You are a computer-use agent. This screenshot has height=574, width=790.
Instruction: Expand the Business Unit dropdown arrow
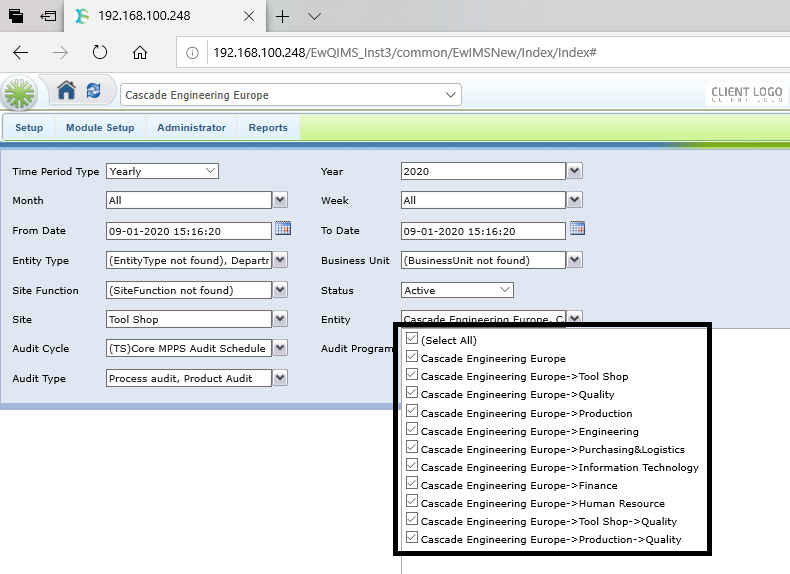pos(574,260)
